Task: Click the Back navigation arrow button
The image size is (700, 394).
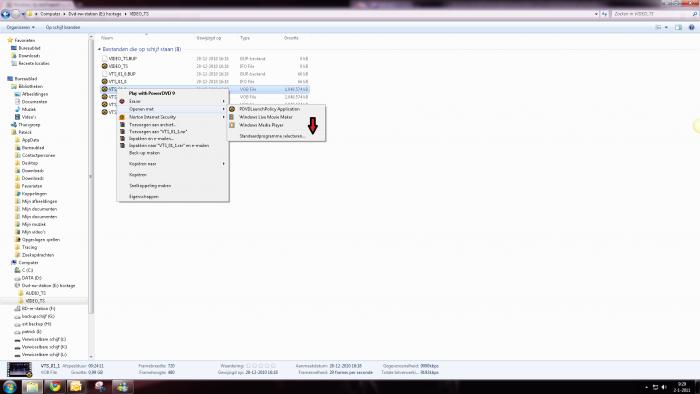Action: [x=5, y=14]
